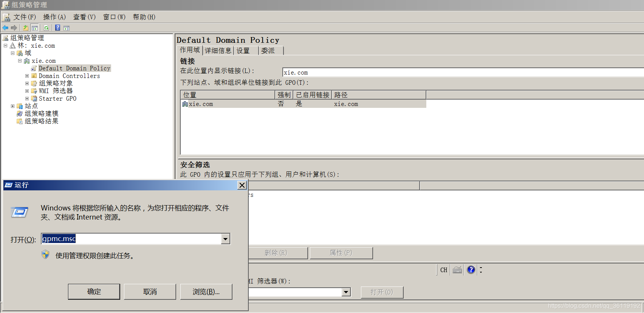
Task: Open the WMI 筛选器 combo box dropdown
Action: [x=346, y=292]
